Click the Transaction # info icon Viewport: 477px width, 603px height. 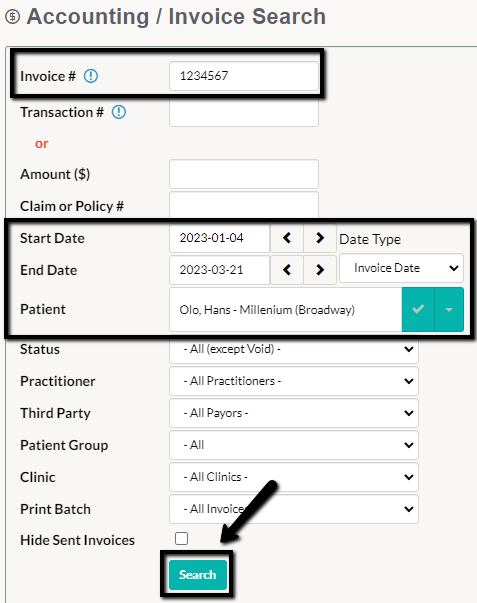pyautogui.click(x=119, y=112)
